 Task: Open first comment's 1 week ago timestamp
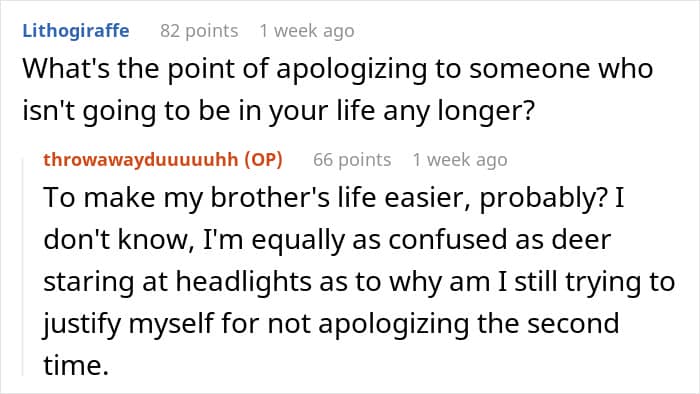[307, 31]
